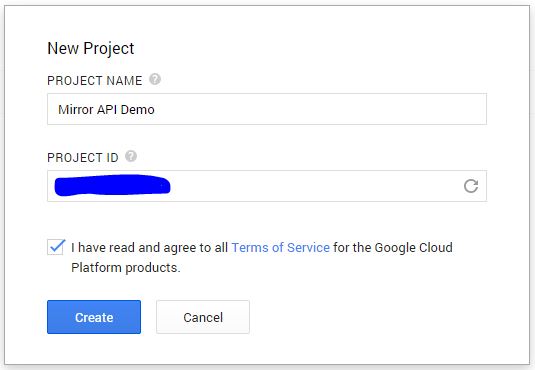The width and height of the screenshot is (535, 370).
Task: Click the New Project heading
Action: pos(91,49)
